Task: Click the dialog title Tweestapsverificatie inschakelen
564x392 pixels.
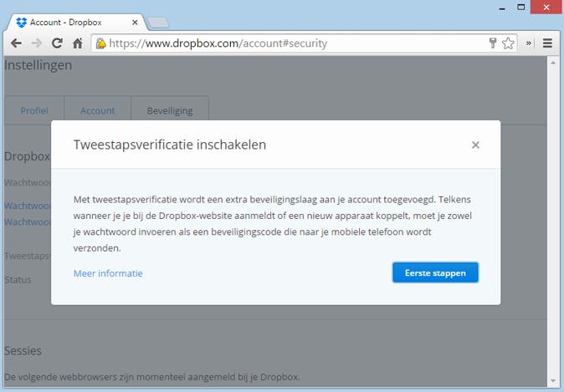Action: pos(170,145)
